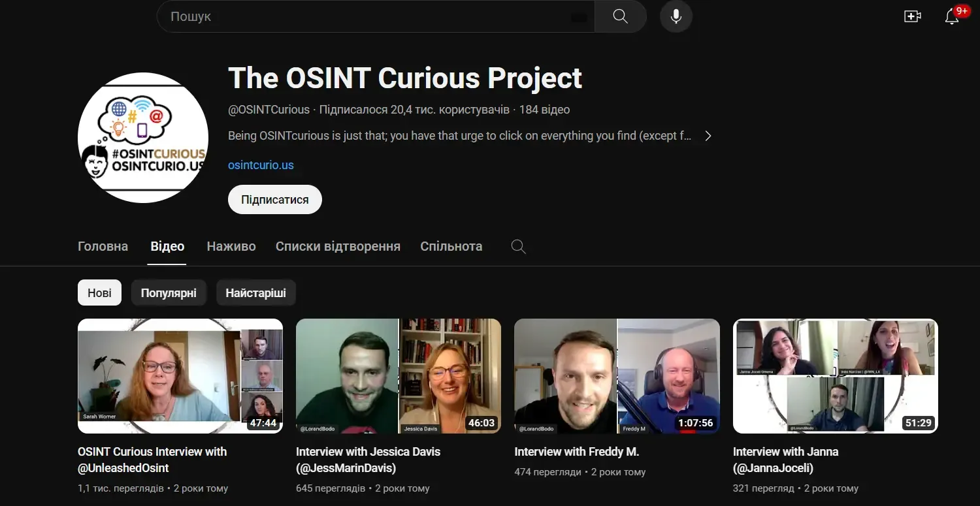This screenshot has width=980, height=506.
Task: Click the @OSINTCurious channel handle
Action: 269,110
